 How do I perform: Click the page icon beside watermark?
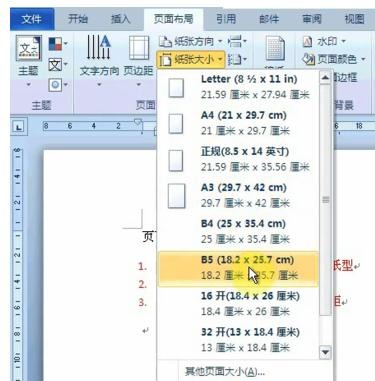(x=275, y=49)
